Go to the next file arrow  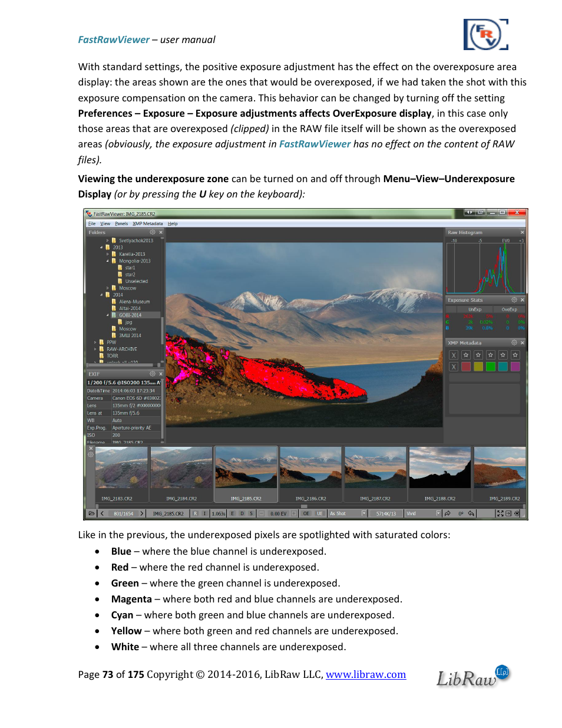[x=142, y=513]
